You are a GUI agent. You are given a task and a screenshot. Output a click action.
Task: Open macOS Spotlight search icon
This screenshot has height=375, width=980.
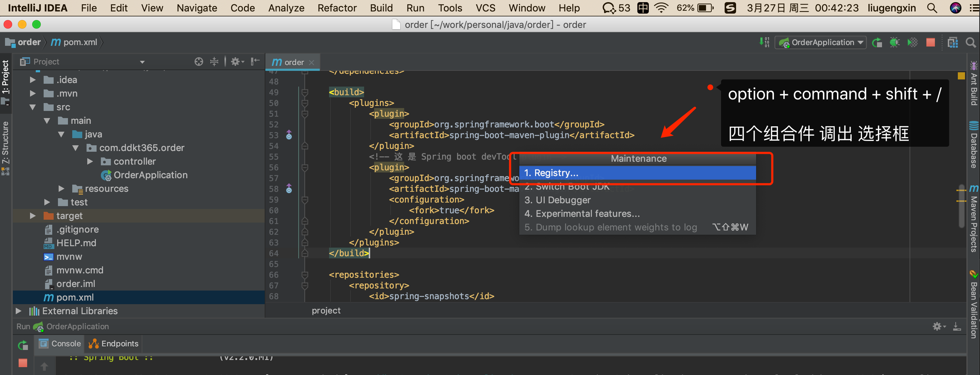(x=932, y=8)
